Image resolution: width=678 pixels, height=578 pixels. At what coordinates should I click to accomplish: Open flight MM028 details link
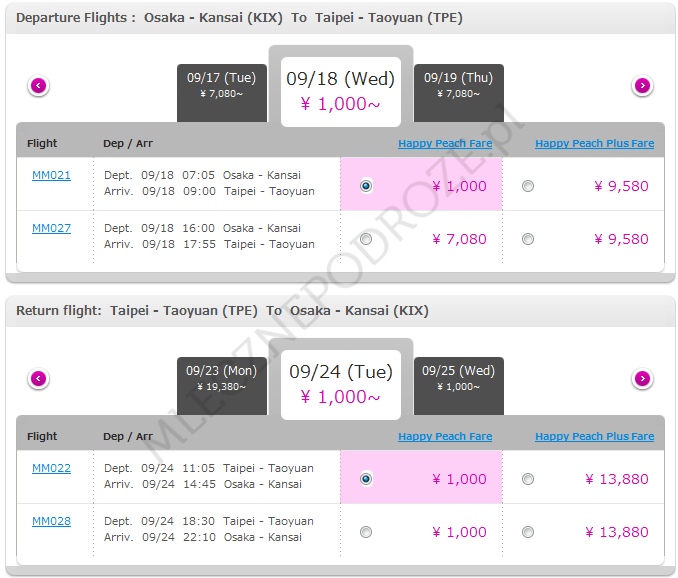pyautogui.click(x=51, y=521)
